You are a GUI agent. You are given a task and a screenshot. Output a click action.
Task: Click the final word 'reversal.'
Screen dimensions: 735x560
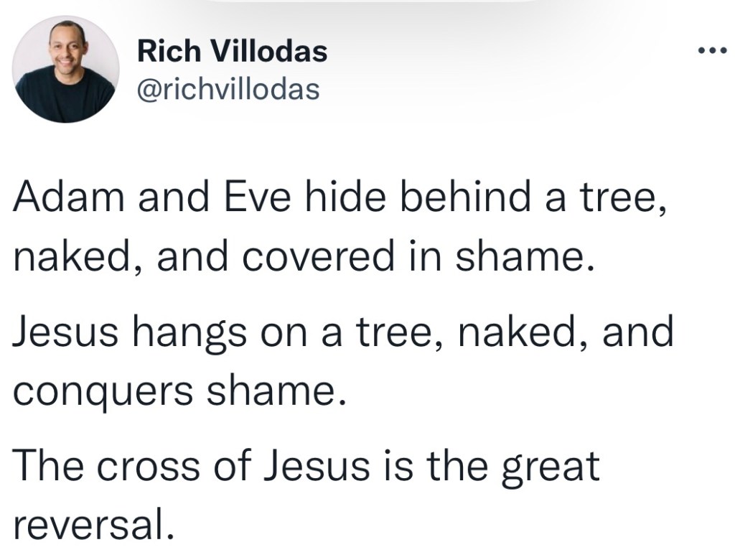point(94,524)
